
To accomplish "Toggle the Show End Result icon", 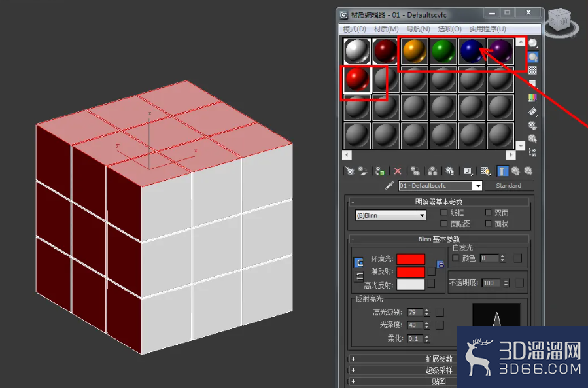I will [502, 171].
